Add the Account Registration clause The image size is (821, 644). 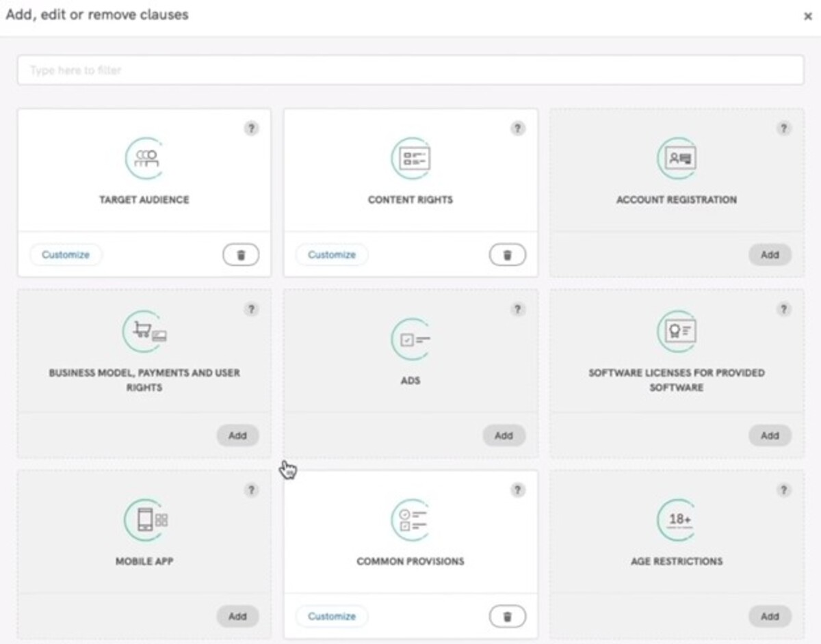[770, 255]
